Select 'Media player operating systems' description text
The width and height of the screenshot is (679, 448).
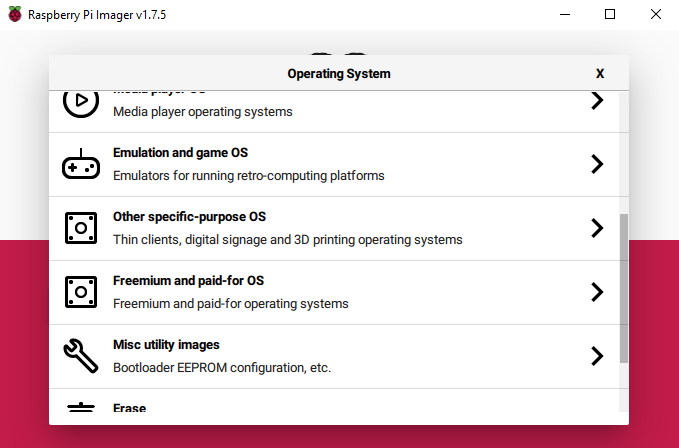[x=203, y=112]
